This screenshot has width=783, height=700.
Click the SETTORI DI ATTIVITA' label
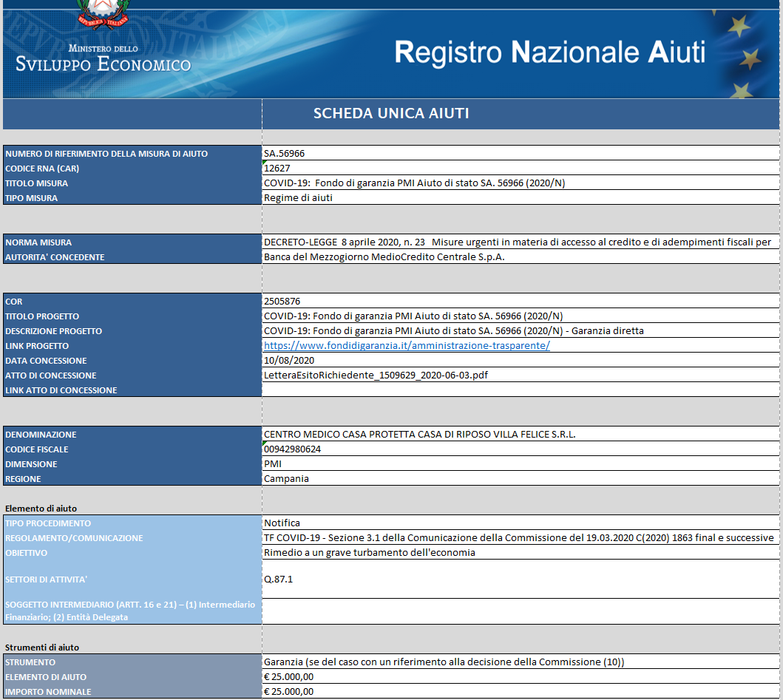click(132, 580)
